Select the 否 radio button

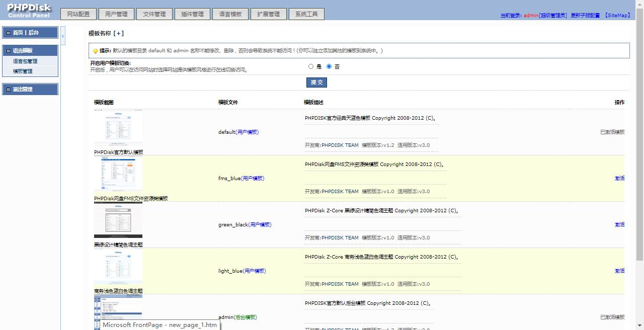tap(329, 66)
